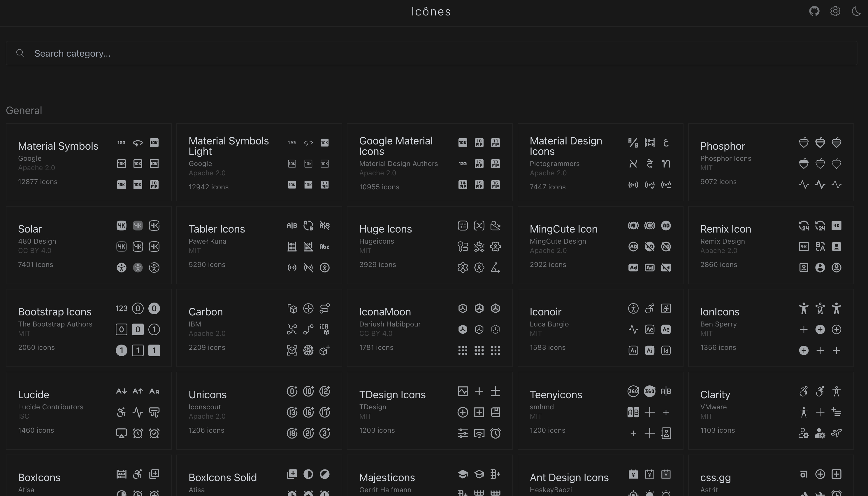Click the 123 icon in Material Symbols

(122, 142)
